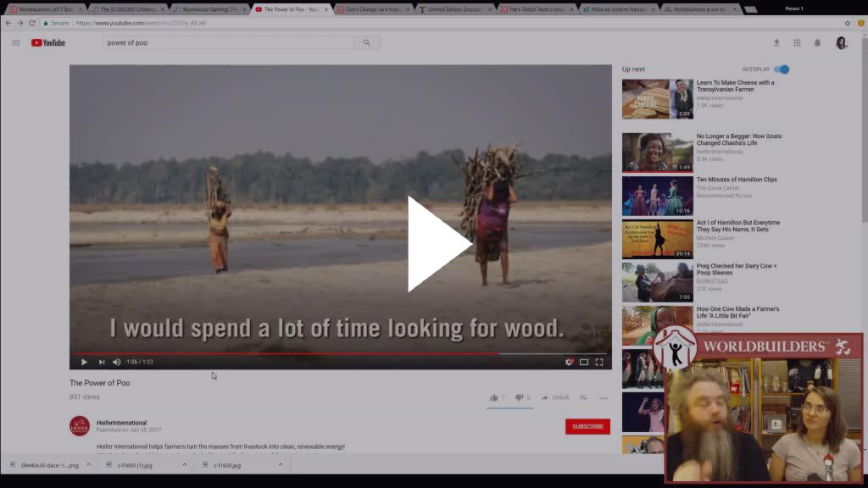
Task: Open the more actions ellipsis menu
Action: (603, 398)
